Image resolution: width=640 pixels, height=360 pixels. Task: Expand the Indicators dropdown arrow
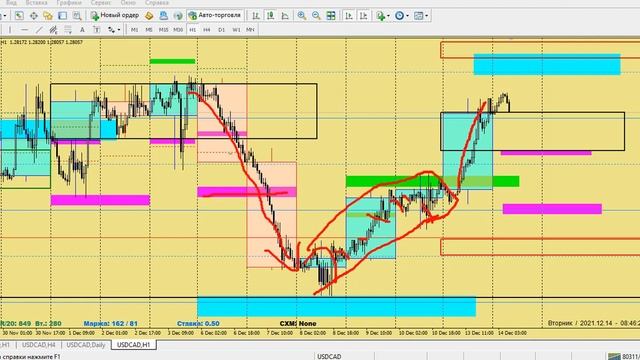(x=388, y=16)
